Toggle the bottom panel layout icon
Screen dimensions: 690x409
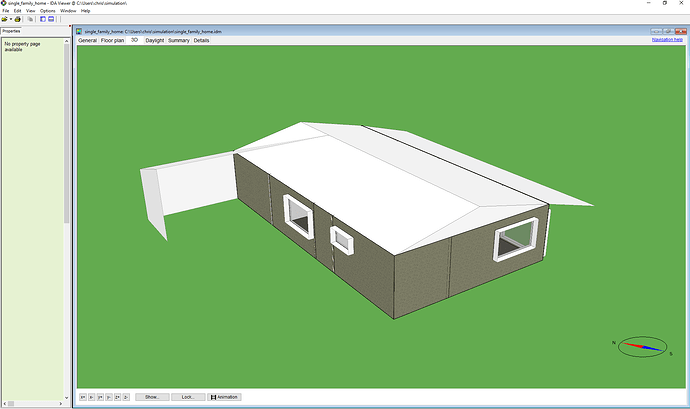51,19
